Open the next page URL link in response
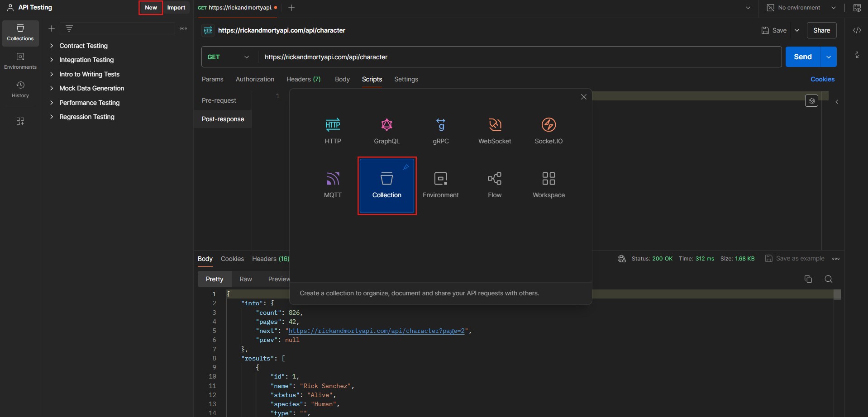This screenshot has width=868, height=417. tap(377, 331)
